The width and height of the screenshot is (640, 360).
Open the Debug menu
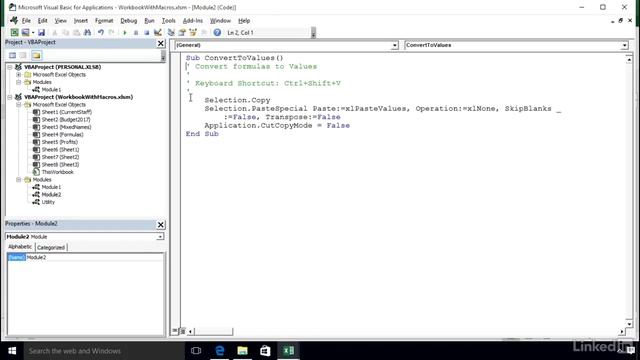point(129,20)
